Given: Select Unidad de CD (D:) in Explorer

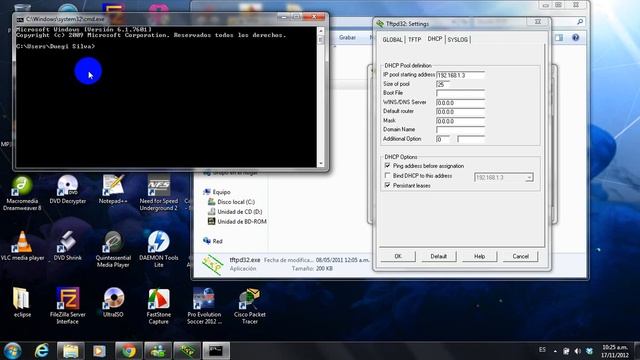Looking at the screenshot, I should pyautogui.click(x=240, y=211).
